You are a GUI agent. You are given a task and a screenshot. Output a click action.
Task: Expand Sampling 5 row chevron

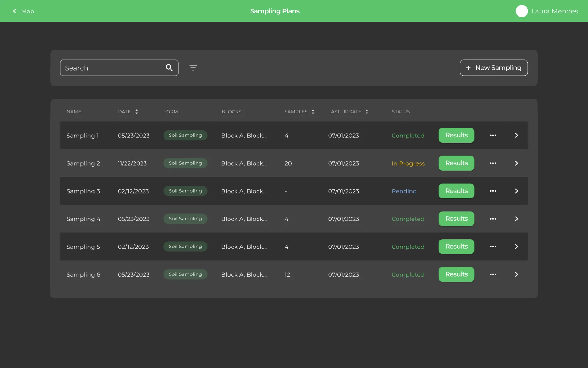[x=517, y=247]
